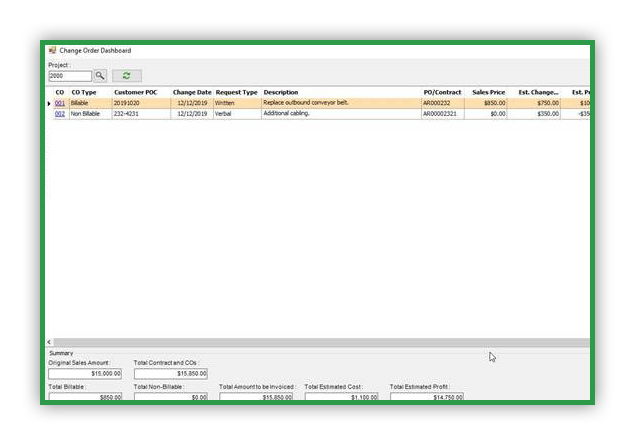Select 'Replace outbound conveyor belt.' description cell
The height and width of the screenshot is (445, 635).
click(341, 103)
